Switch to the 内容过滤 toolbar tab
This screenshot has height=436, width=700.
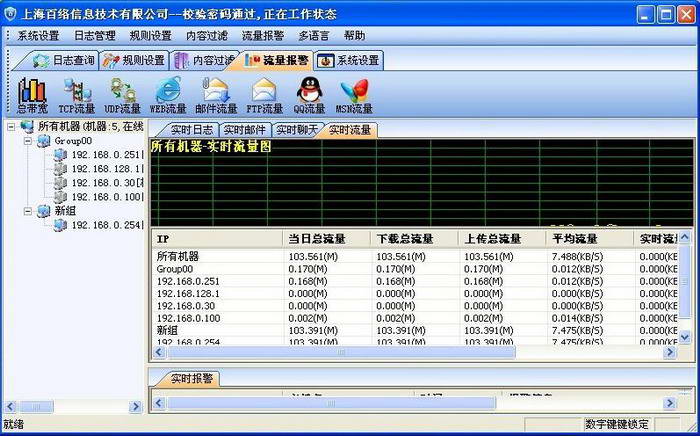point(204,61)
